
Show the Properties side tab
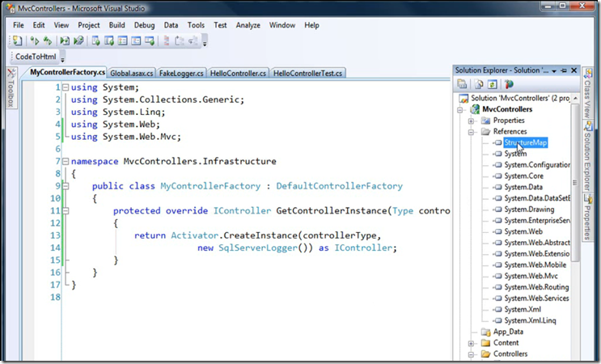[x=587, y=217]
